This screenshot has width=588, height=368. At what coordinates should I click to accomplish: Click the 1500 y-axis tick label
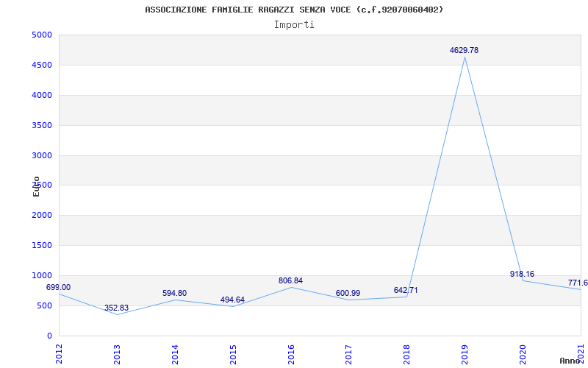pyautogui.click(x=42, y=246)
